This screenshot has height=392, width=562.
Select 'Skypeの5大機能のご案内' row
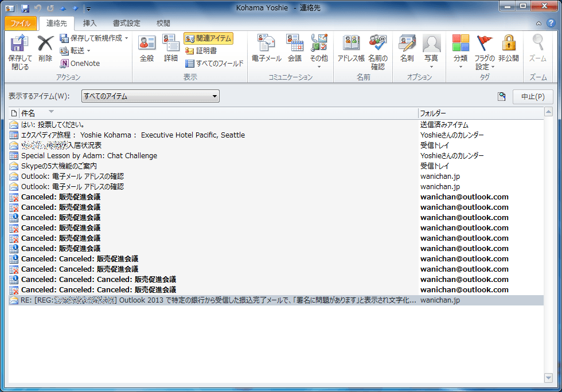coord(276,166)
